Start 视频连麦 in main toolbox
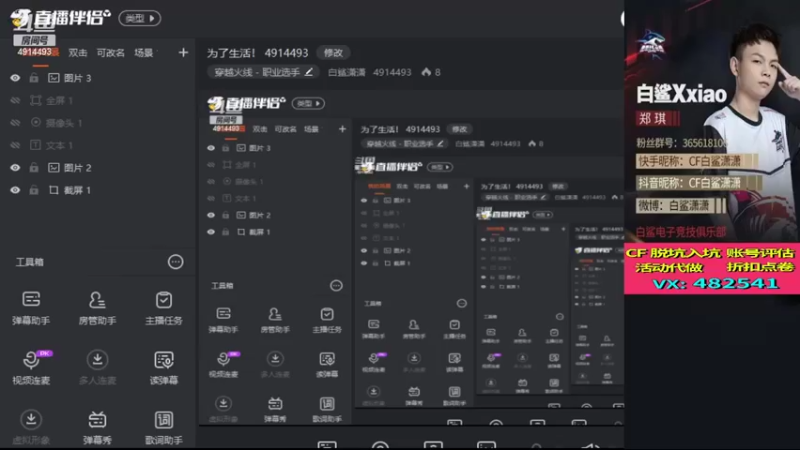800x450 pixels. pos(31,367)
